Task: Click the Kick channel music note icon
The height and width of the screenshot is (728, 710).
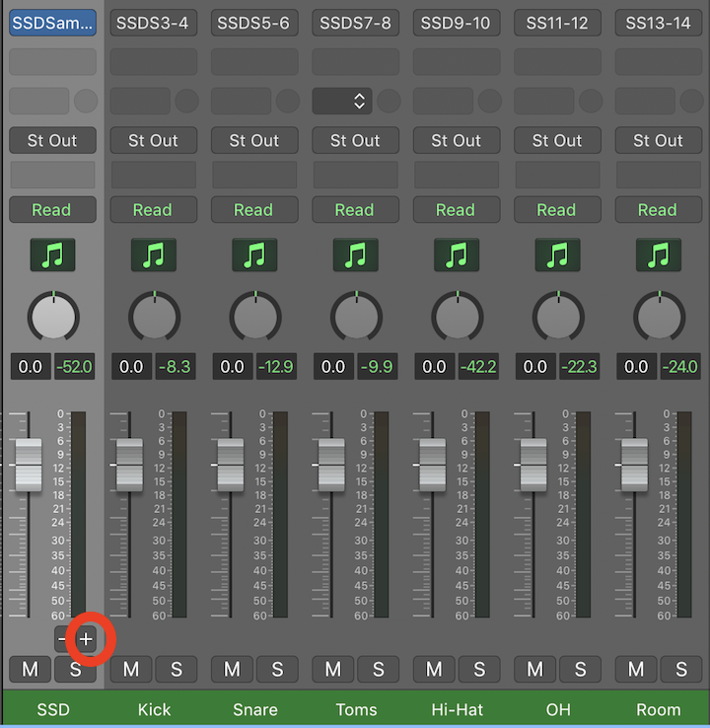Action: (x=154, y=255)
